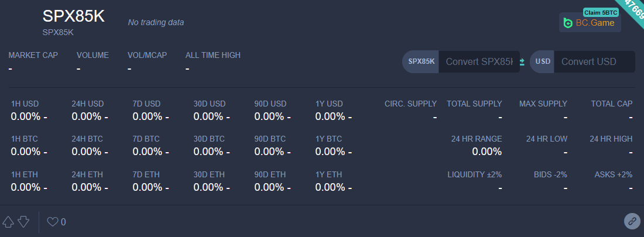Image resolution: width=644 pixels, height=237 pixels.
Task: Click the Claim 5BTC badge
Action: click(601, 12)
